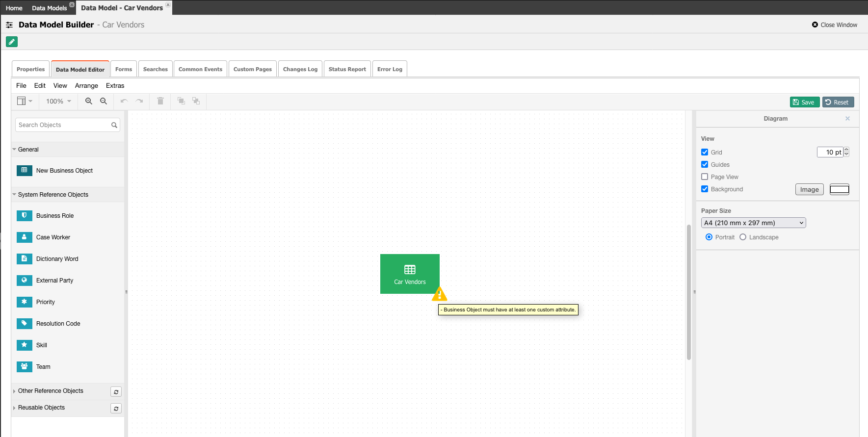Select the Skill star icon
This screenshot has height=437, width=868.
tap(25, 345)
